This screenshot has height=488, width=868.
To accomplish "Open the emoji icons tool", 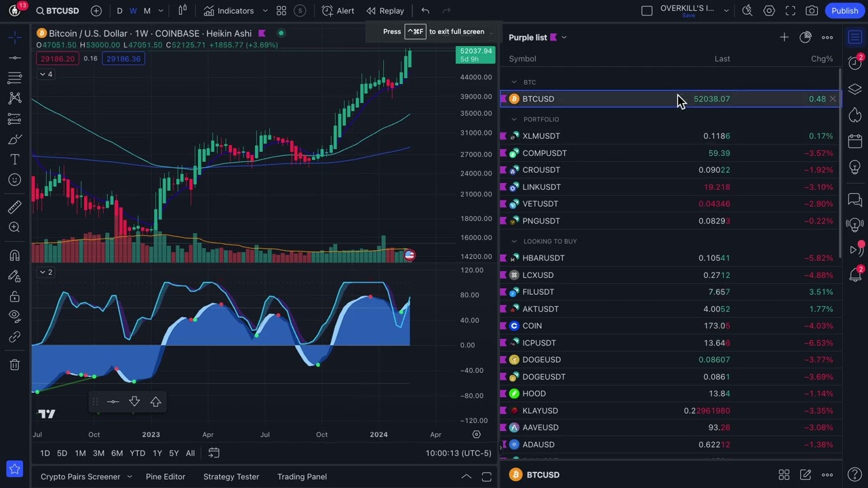I will point(15,180).
